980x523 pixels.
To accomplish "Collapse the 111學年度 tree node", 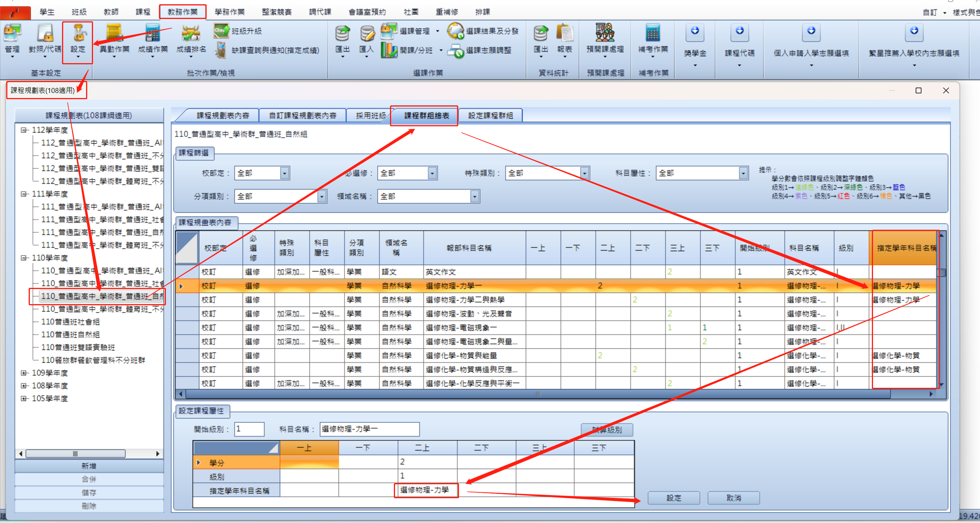I will (x=24, y=194).
